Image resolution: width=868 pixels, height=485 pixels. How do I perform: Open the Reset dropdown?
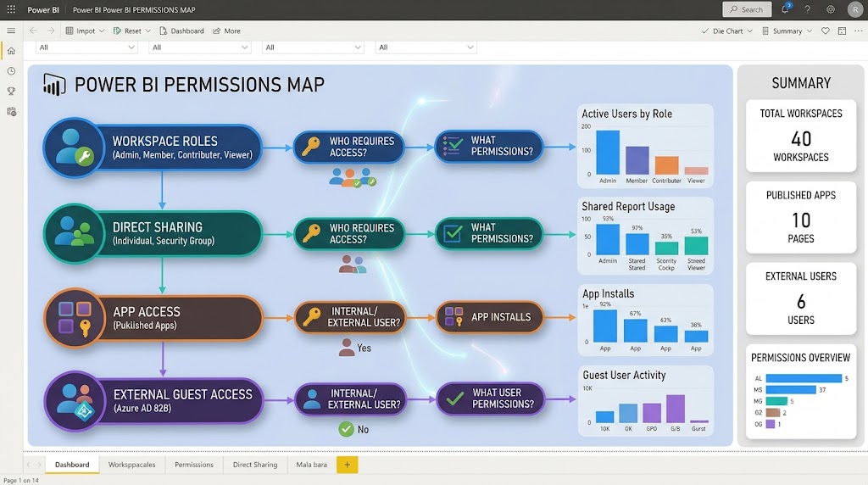131,31
